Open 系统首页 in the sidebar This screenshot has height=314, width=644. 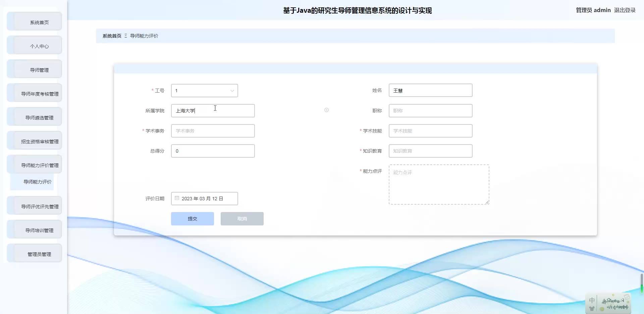[x=35, y=21]
